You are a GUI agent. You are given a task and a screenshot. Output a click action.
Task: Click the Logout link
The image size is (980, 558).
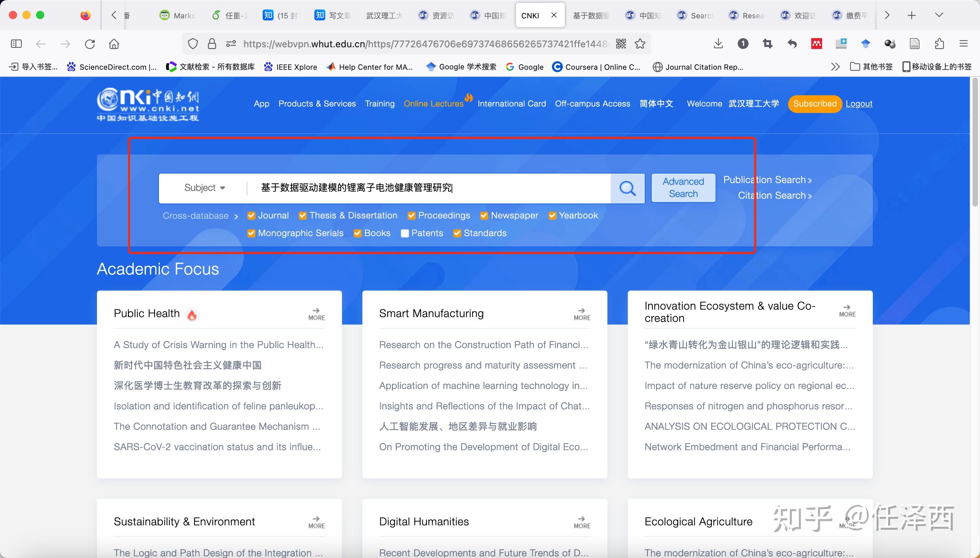point(859,104)
